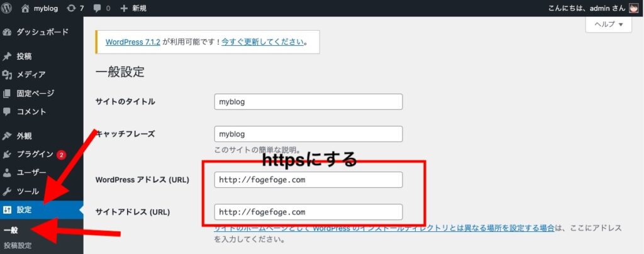Click the admin avatar image
Screen dimensions: 644x254
634,8
